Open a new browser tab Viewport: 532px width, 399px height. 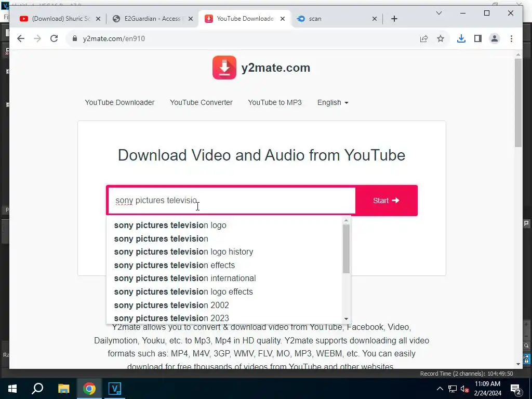394,19
